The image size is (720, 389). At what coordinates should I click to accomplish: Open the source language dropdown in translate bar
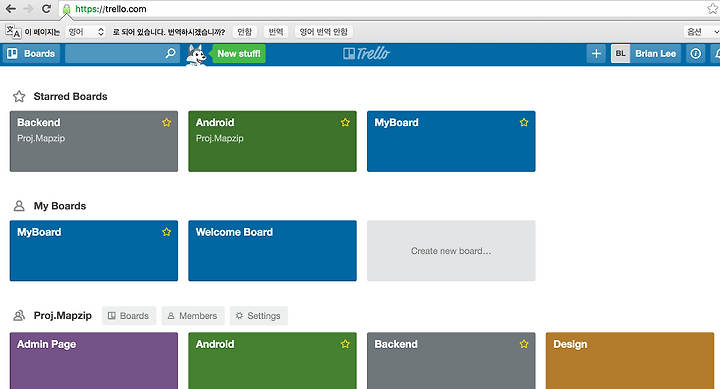tap(86, 32)
